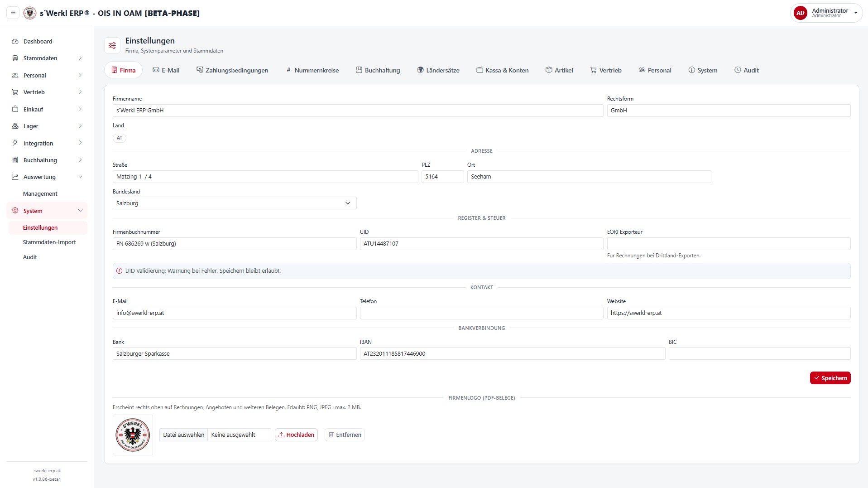Screen dimensions: 868x488
Task: Click the info icon in UID validation notice
Action: (120, 271)
